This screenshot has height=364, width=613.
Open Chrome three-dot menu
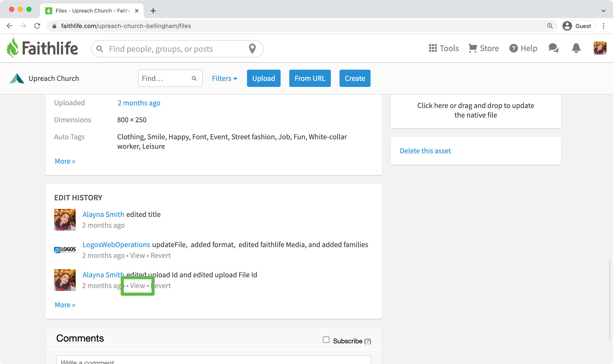604,26
